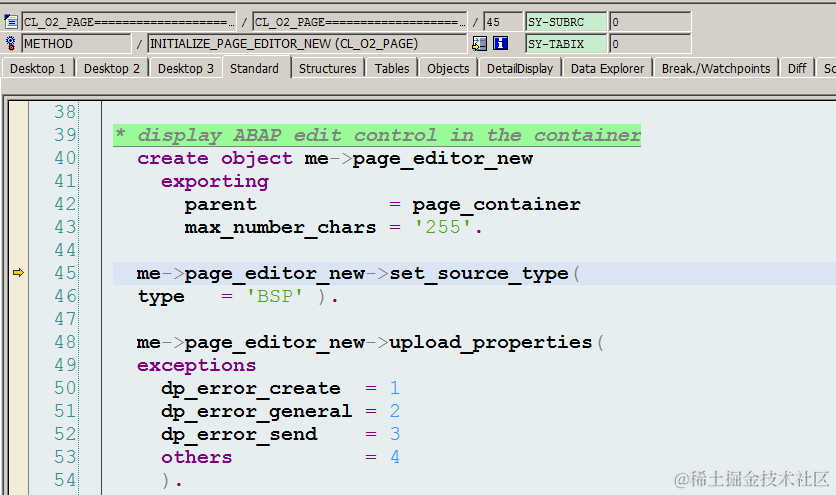Click 'page_editor_new' on line 40
The width and height of the screenshot is (836, 495).
coord(443,158)
